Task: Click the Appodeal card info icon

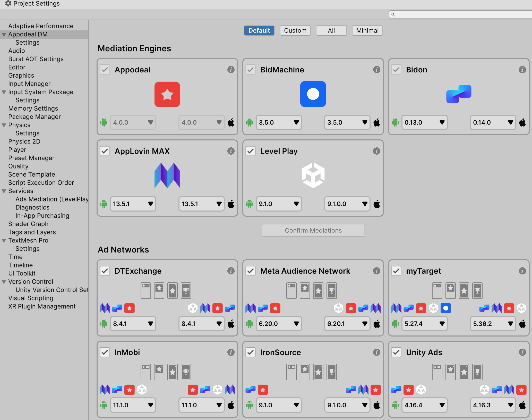Action: pyautogui.click(x=231, y=70)
